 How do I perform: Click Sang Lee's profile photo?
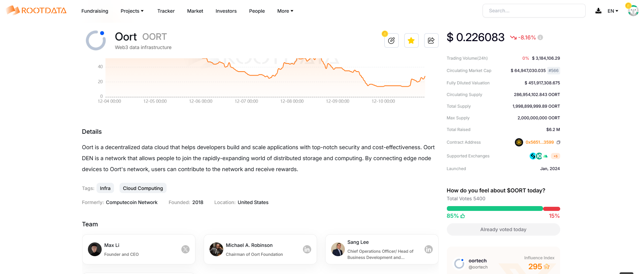[338, 249]
